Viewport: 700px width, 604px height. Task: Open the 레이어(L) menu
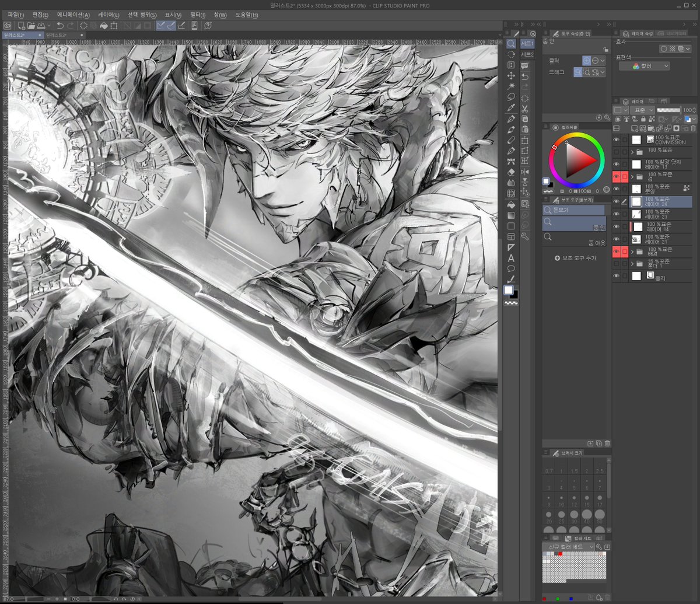108,15
